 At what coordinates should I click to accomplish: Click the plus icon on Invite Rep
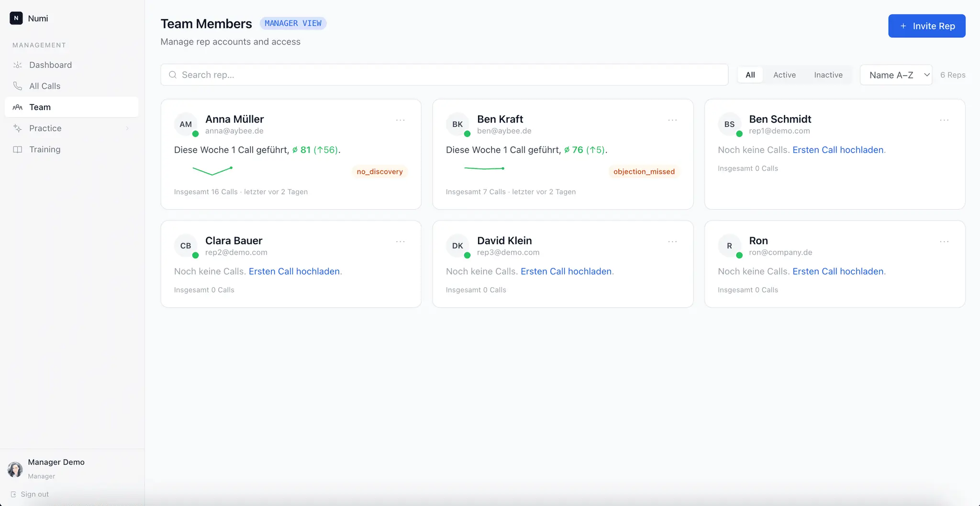coord(903,26)
